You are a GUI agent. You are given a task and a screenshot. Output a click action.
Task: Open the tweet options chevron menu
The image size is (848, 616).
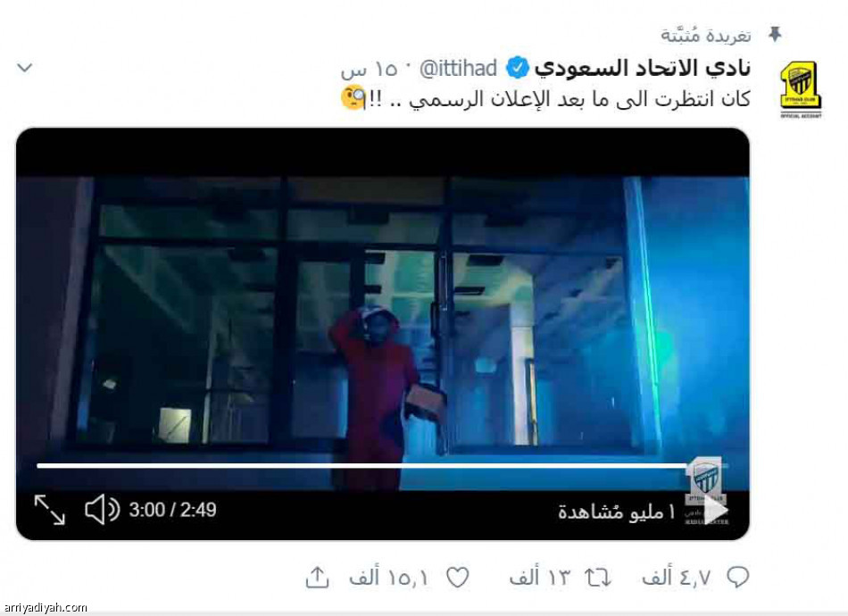pos(25,68)
